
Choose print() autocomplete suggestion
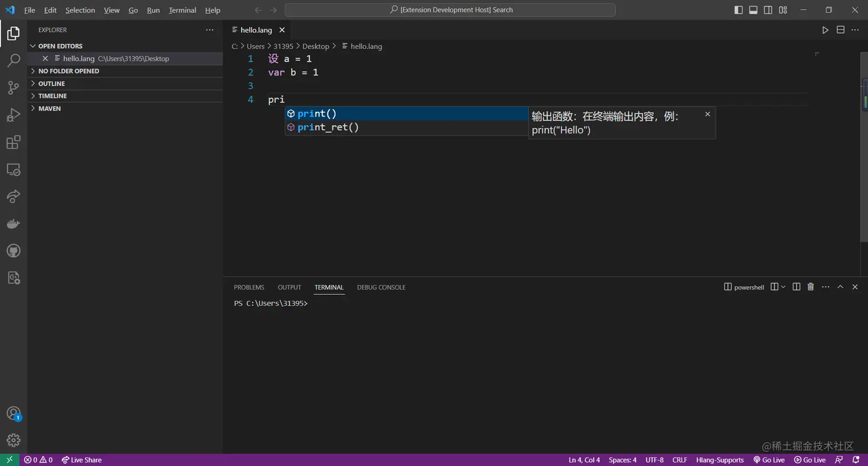click(406, 114)
